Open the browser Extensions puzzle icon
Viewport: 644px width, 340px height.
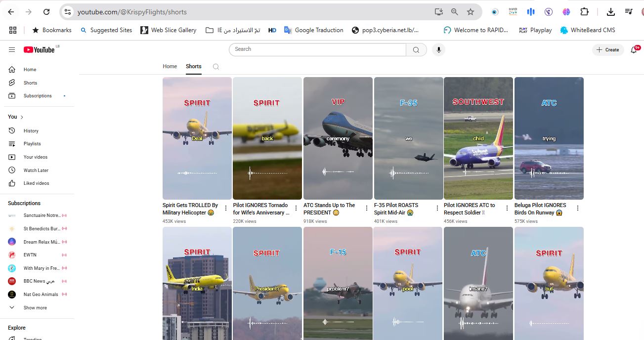[x=585, y=11]
